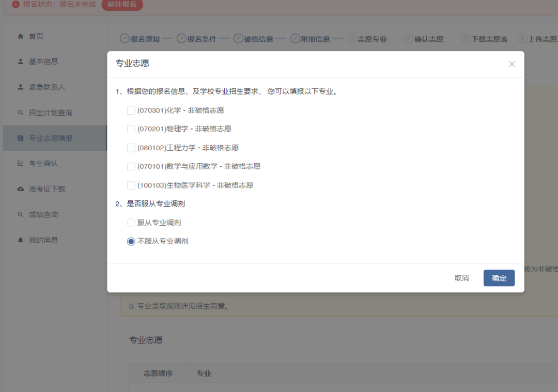The image size is (558, 392).
Task: Go to the 下载志愿表 step label
Action: click(x=489, y=39)
